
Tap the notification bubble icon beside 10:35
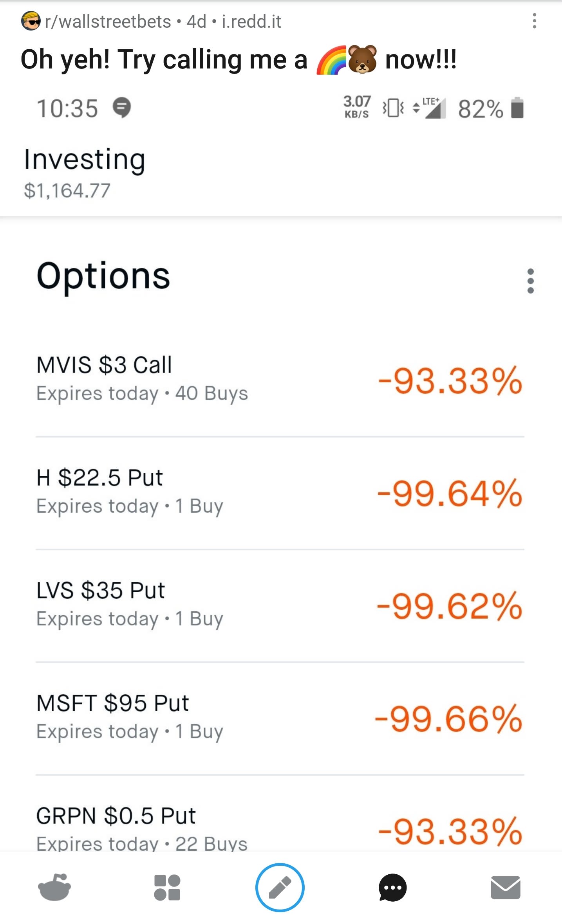point(122,108)
